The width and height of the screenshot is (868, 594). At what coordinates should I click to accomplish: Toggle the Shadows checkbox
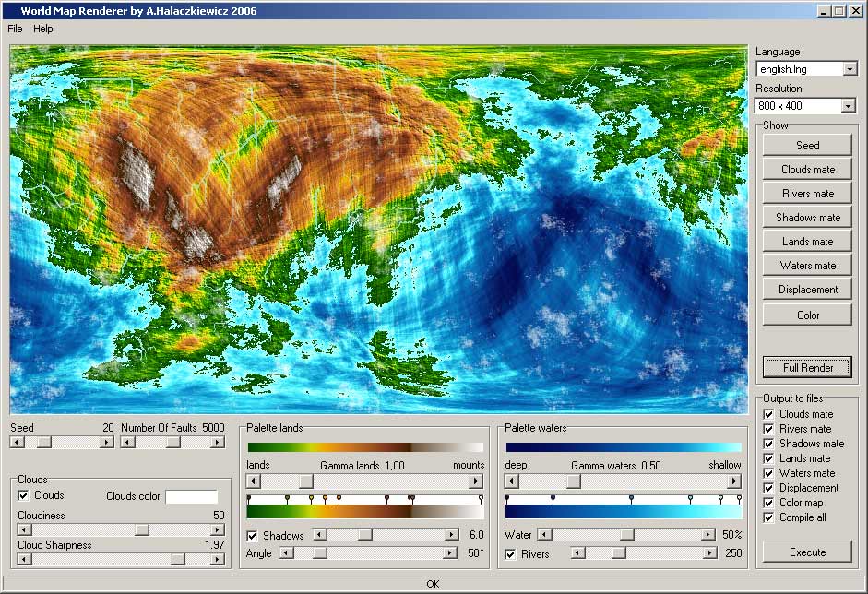point(252,536)
